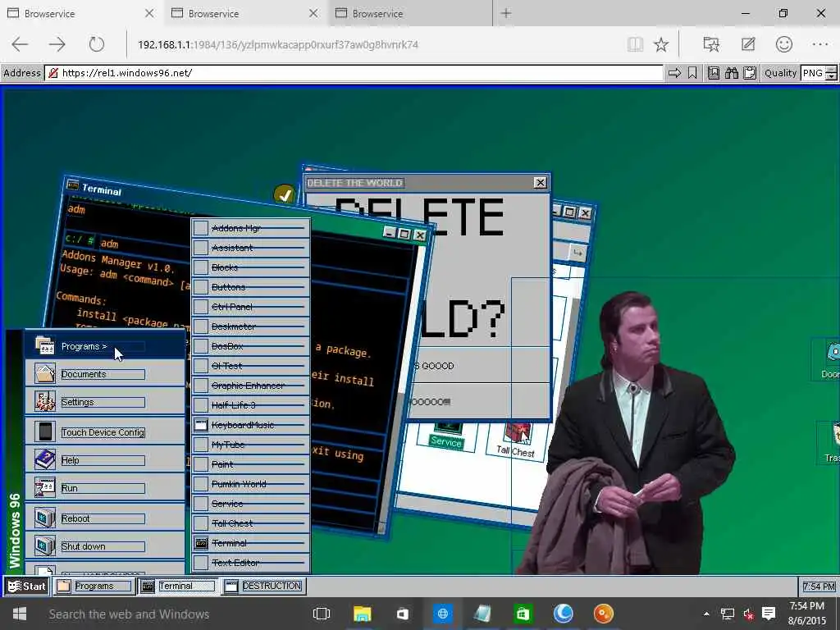This screenshot has height=630, width=840.
Task: Click the Documents folder icon
Action: click(44, 374)
